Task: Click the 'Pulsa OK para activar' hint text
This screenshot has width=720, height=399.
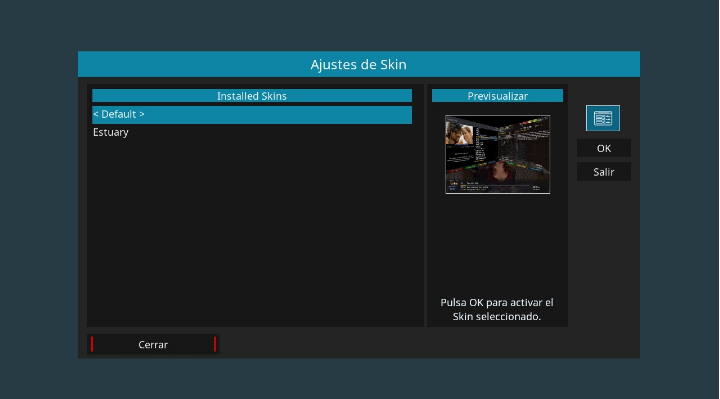Action: tap(497, 309)
